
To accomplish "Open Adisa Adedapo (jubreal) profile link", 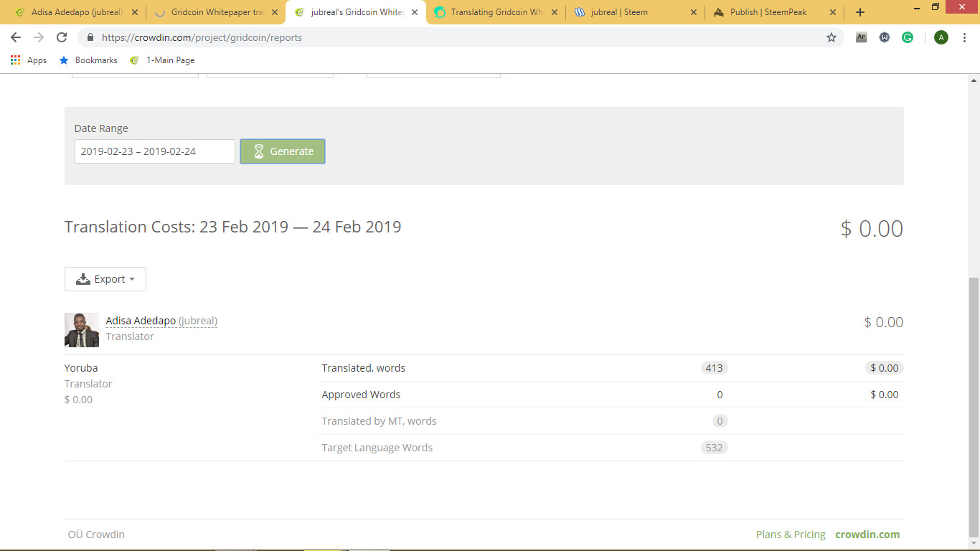I will coord(161,321).
